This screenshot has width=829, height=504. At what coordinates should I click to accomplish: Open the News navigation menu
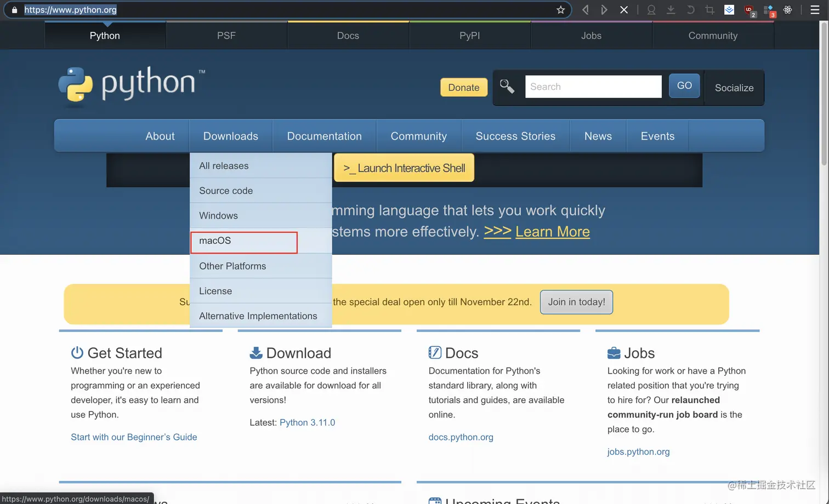click(x=598, y=136)
